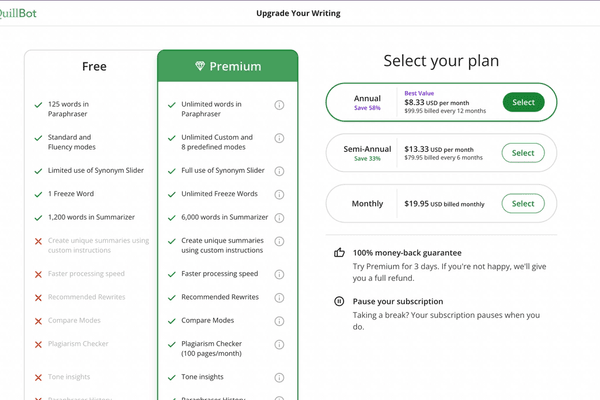Image resolution: width=600 pixels, height=400 pixels.
Task: Show info for Unlimited Freeze Words
Action: [279, 193]
